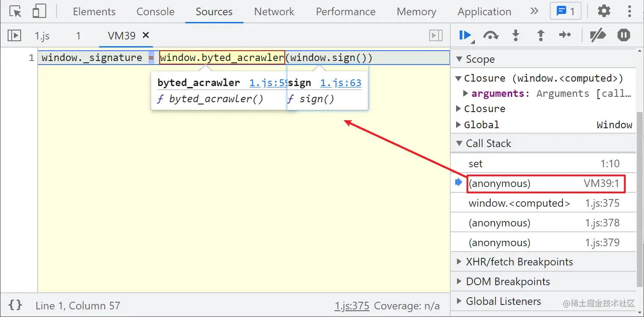Click the Line 1, Column 57 status text
Viewport: 644px width, 317px height.
78,306
